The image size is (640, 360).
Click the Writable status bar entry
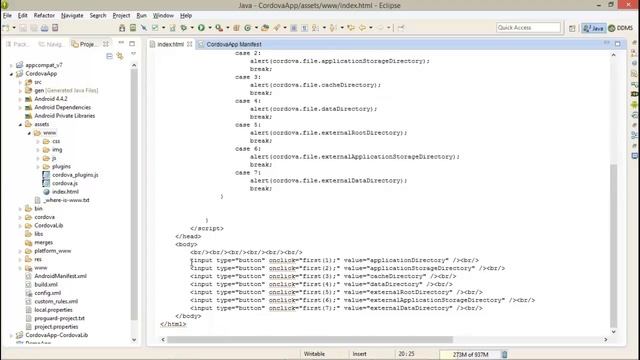[x=314, y=354]
